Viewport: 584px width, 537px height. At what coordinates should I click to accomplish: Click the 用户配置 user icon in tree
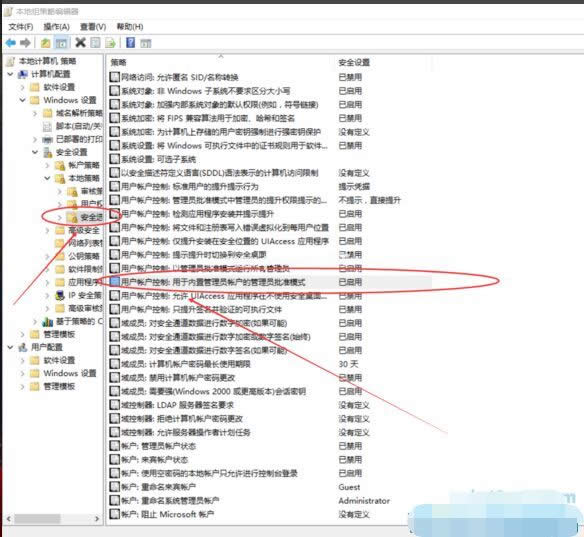point(23,347)
